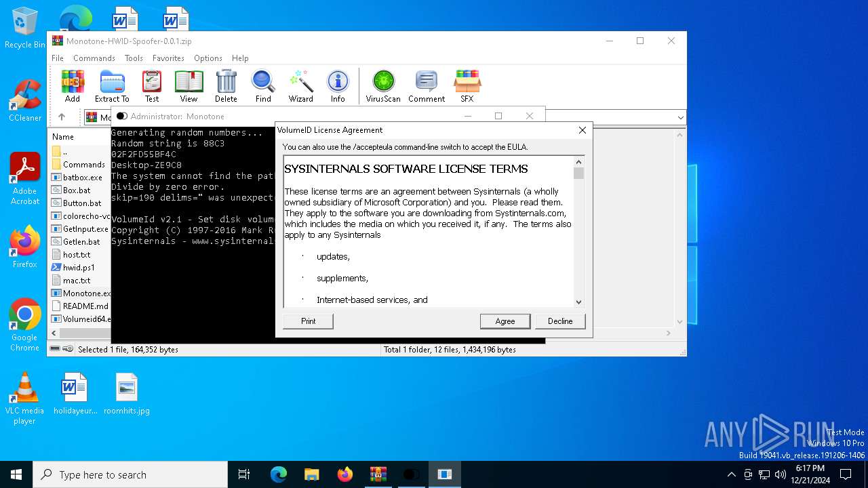Screen dimensions: 868x488
Task: Click the license text scrollbar thumb
Action: [578, 174]
